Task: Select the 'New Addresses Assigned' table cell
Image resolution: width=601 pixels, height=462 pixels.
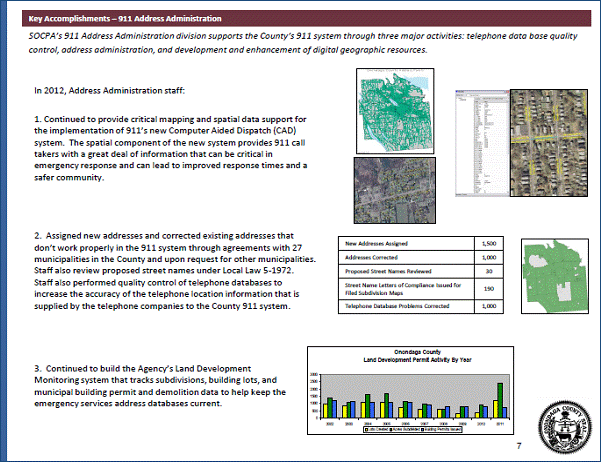Action: (406, 243)
